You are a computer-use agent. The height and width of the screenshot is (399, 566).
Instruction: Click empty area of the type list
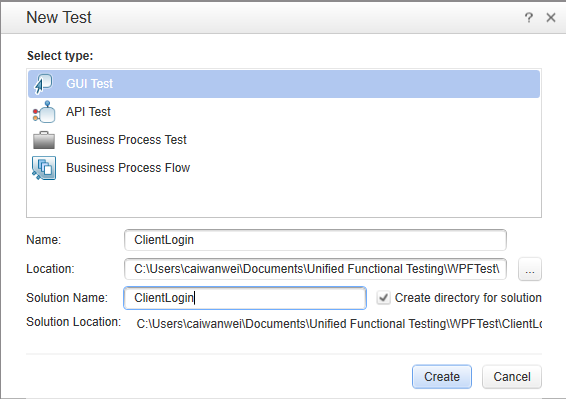(x=284, y=199)
